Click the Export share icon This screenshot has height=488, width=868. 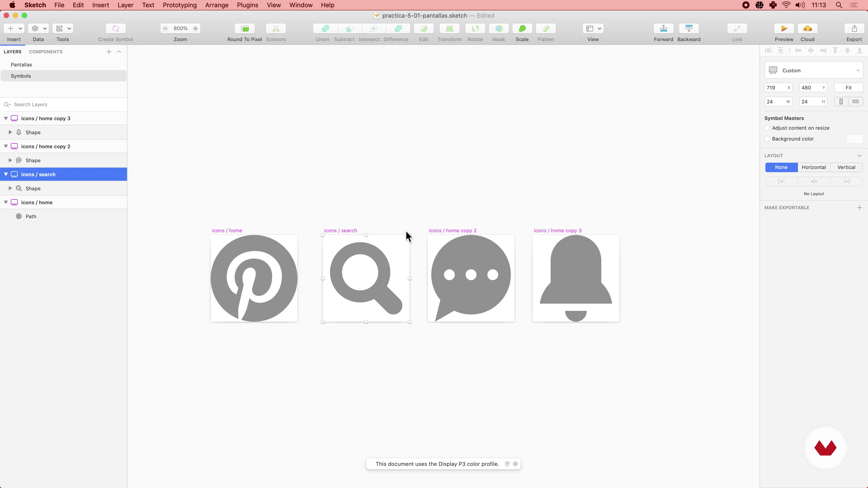coord(854,29)
